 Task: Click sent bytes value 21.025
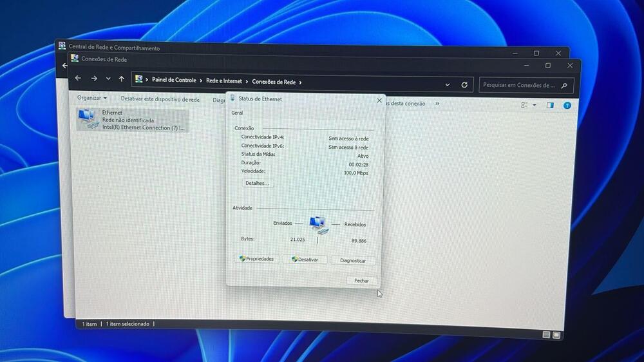(298, 240)
